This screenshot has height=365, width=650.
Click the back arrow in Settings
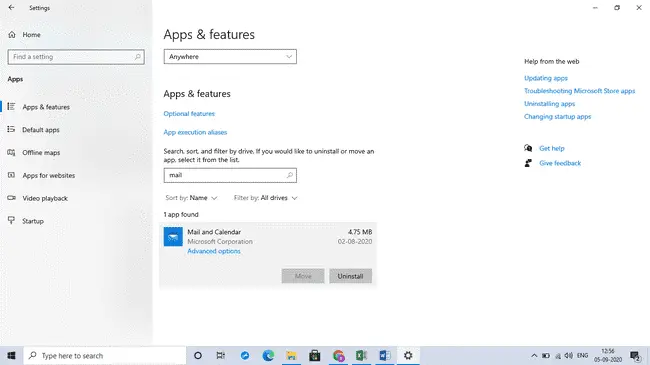[x=12, y=7]
